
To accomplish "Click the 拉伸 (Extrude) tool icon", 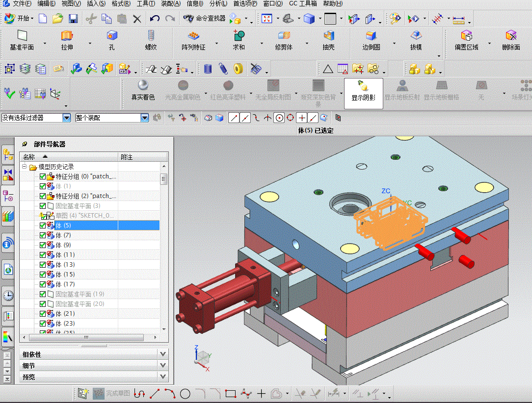I will point(67,36).
